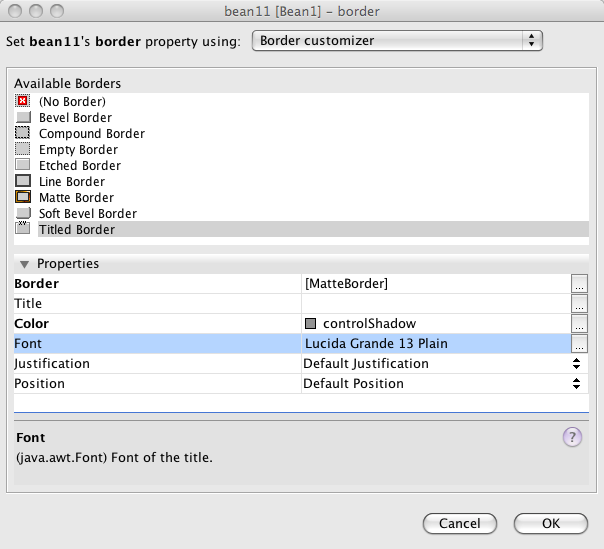This screenshot has height=549, width=604.
Task: Click the Title property value field
Action: [x=435, y=303]
